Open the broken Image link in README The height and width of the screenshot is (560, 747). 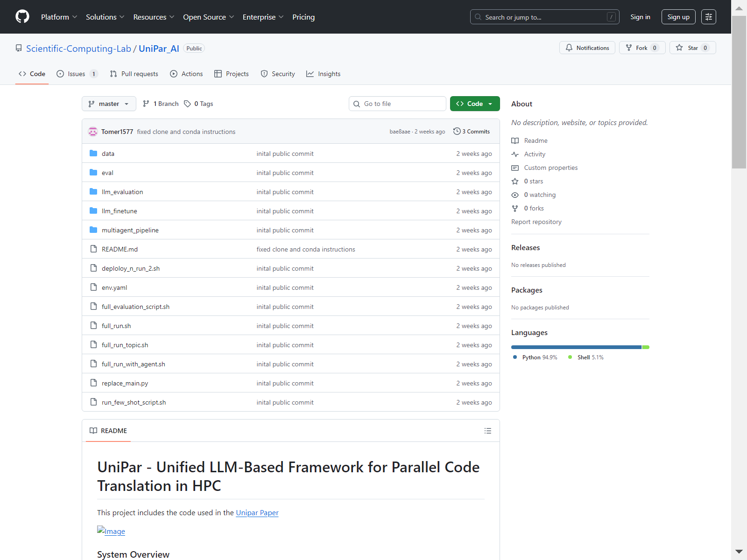[x=111, y=531]
